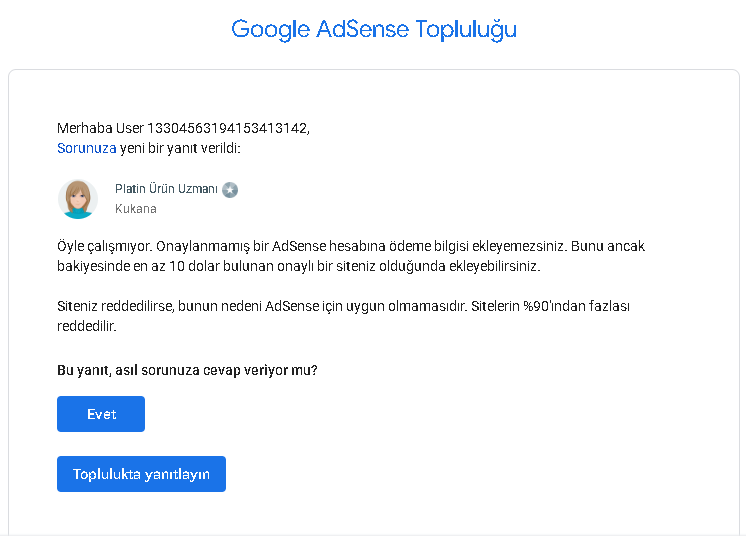Image resolution: width=746 pixels, height=537 pixels.
Task: Click the word 'reddedilir.' ending the reply
Action: [87, 326]
